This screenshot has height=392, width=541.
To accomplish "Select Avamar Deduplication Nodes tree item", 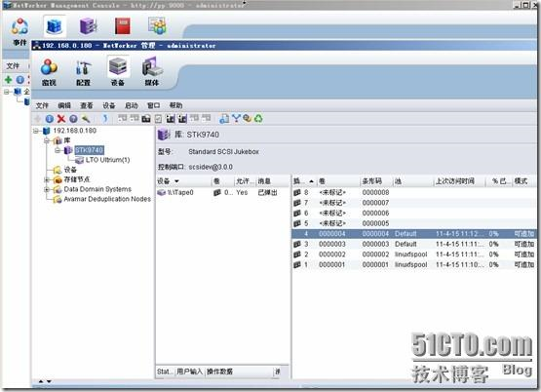I will pyautogui.click(x=107, y=199).
